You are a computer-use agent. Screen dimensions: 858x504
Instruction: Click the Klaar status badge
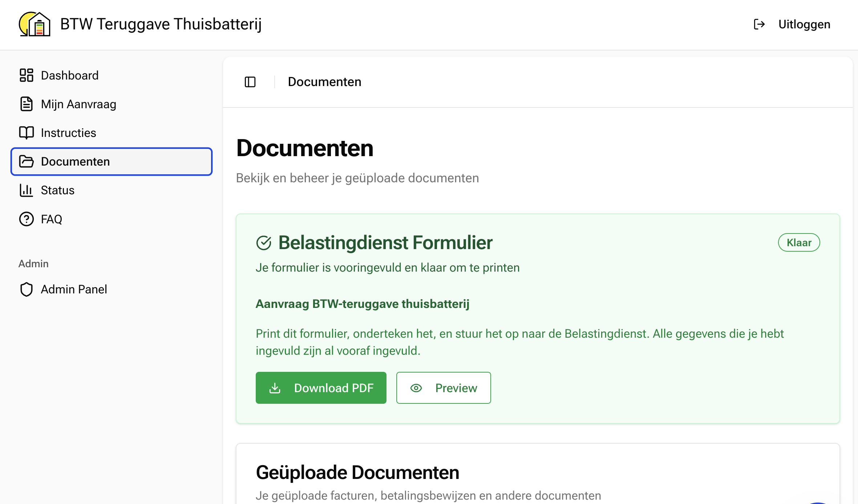(x=799, y=242)
